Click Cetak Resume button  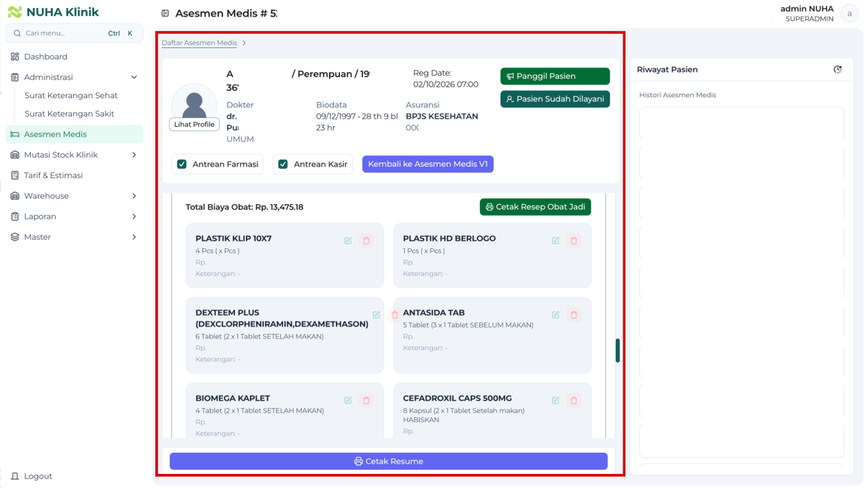pyautogui.click(x=388, y=461)
